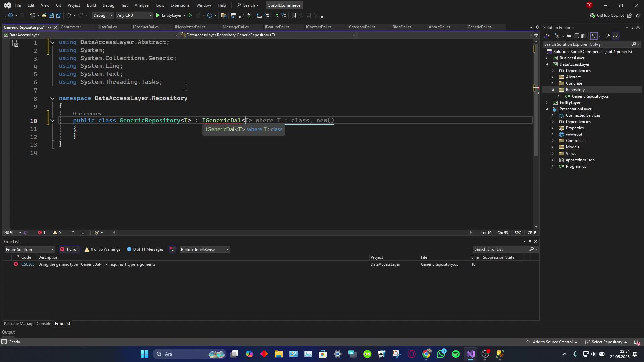644x362 pixels.
Task: Open Spotify from the Windows taskbar
Action: [x=455, y=354]
